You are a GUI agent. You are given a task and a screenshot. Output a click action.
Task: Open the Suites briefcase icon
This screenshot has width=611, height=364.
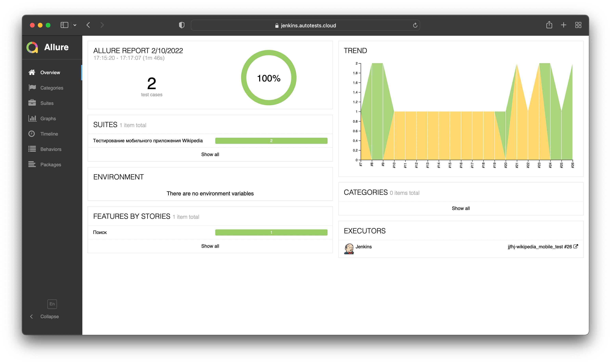click(32, 103)
